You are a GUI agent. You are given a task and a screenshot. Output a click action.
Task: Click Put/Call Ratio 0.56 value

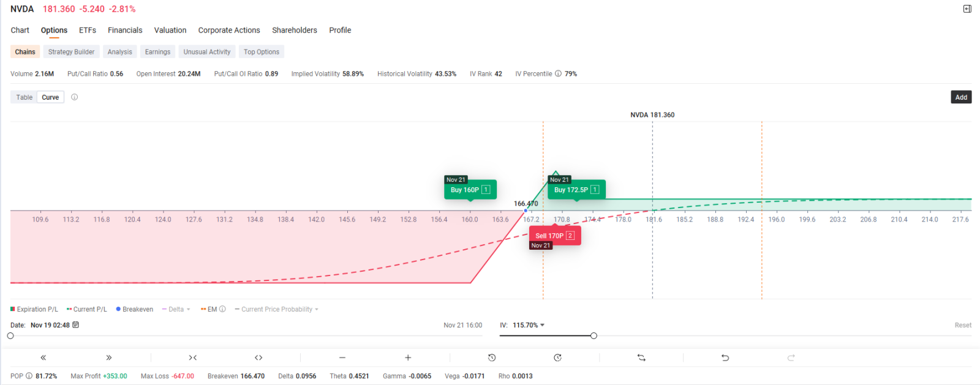pos(117,73)
